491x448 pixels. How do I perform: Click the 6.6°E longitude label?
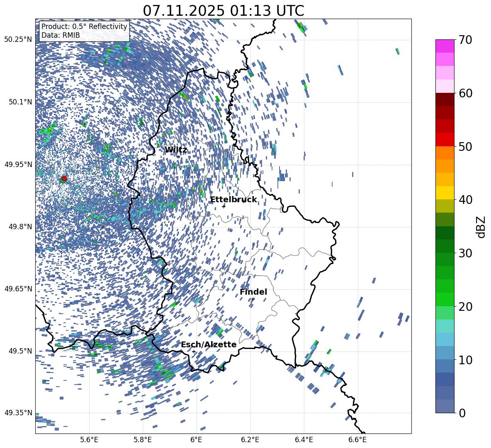click(357, 440)
